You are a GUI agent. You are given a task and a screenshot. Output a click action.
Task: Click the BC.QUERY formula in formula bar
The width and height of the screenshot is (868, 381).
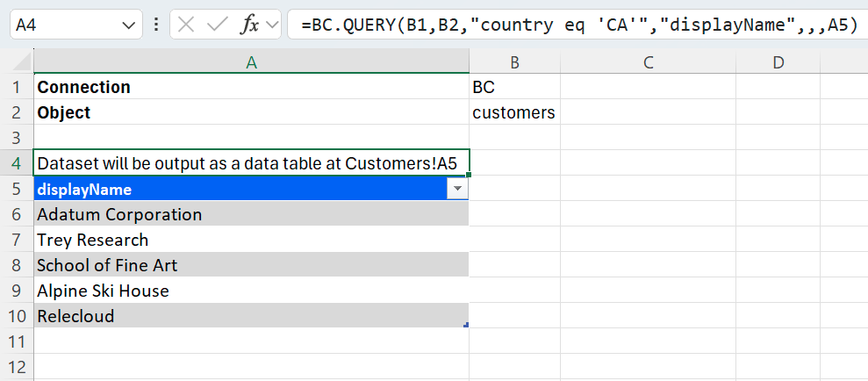click(577, 25)
